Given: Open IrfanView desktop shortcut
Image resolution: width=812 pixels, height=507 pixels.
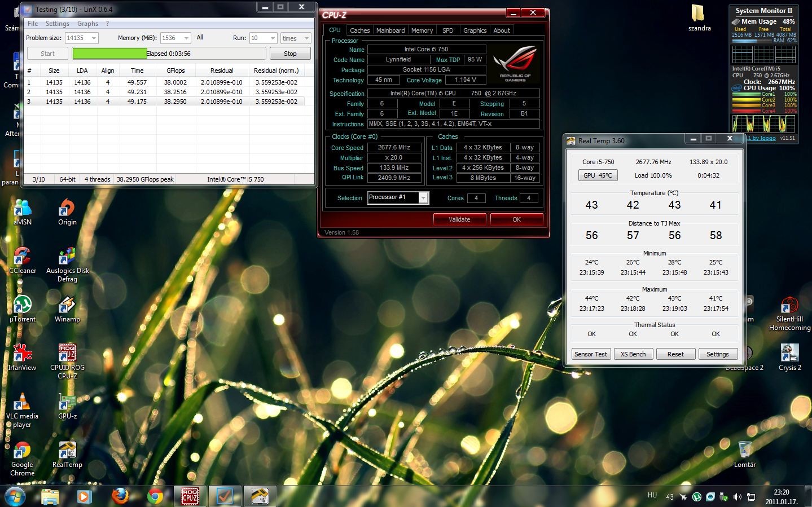Looking at the screenshot, I should (x=23, y=358).
